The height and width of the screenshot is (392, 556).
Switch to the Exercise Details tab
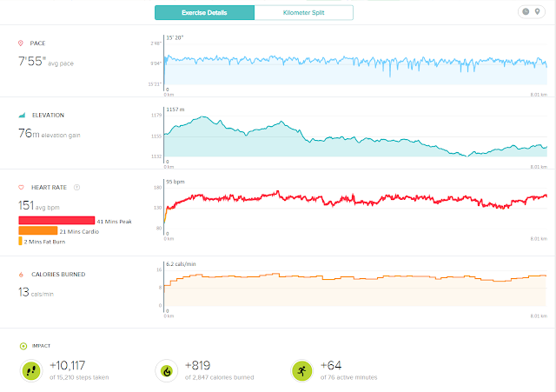[x=205, y=13]
